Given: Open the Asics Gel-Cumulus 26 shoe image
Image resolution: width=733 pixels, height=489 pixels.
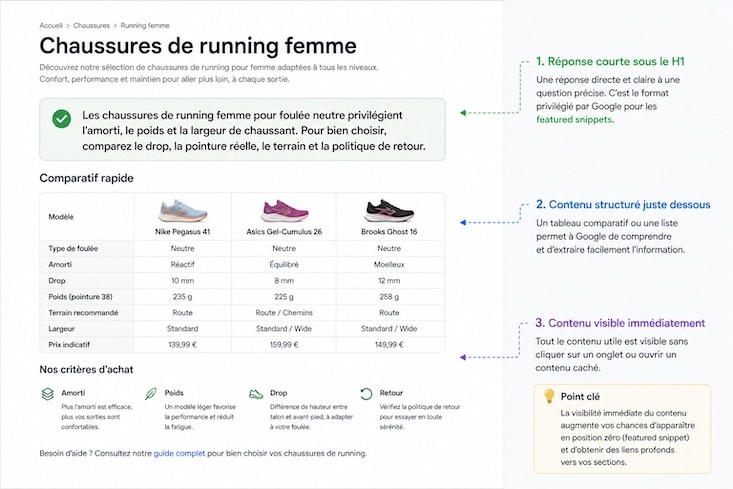Looking at the screenshot, I should click(284, 211).
